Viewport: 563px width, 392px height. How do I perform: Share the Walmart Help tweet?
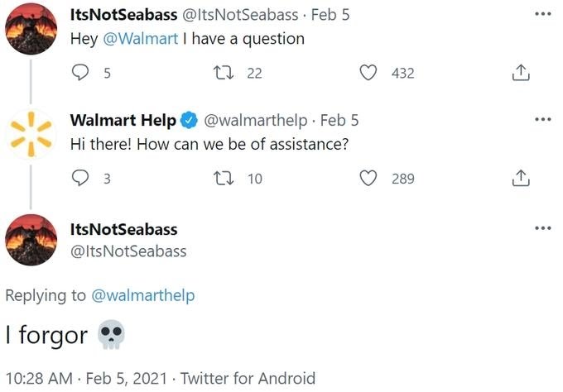tap(521, 179)
